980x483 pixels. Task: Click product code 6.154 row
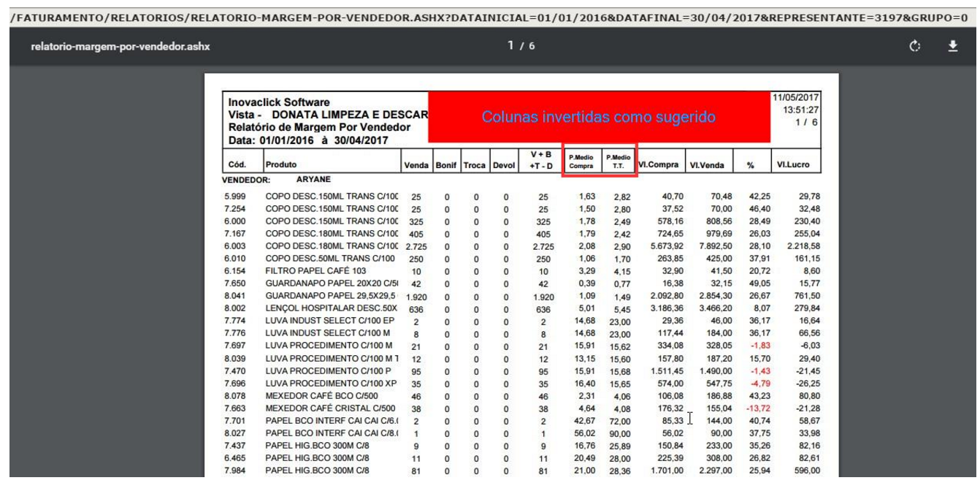click(237, 270)
